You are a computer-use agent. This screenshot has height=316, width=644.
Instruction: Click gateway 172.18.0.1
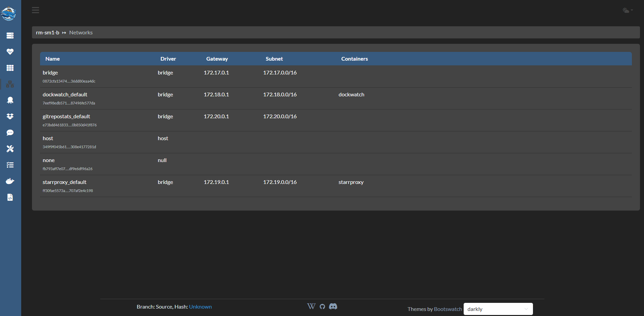tap(216, 94)
